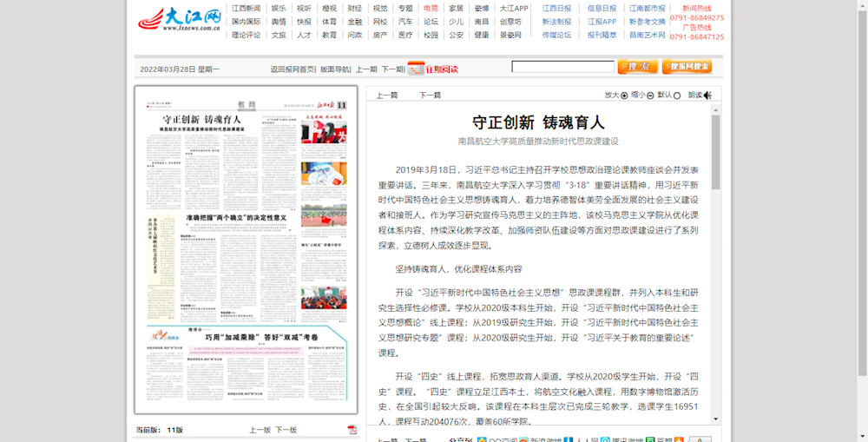The width and height of the screenshot is (868, 442).
Task: Click the 缩小 zoom-out icon
Action: pyautogui.click(x=651, y=96)
